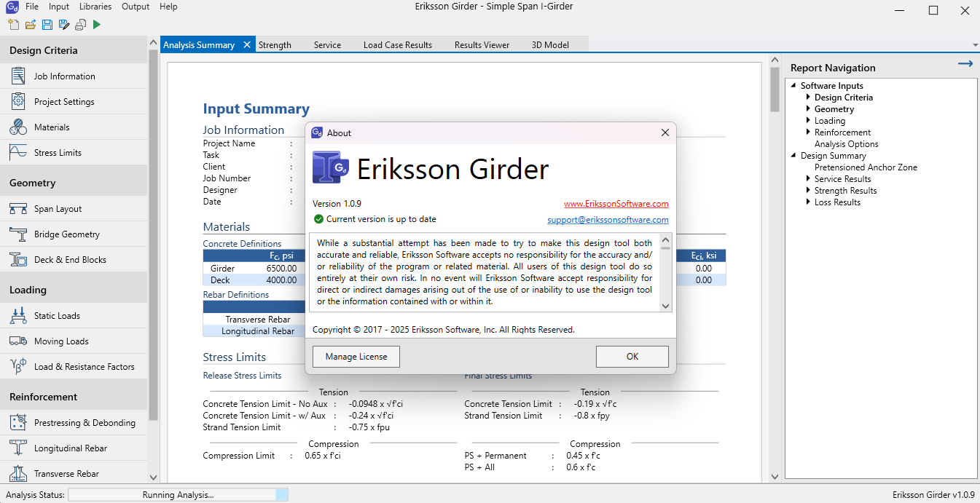The width and height of the screenshot is (980, 503).
Task: Click the Open file folder icon
Action: coord(31,25)
